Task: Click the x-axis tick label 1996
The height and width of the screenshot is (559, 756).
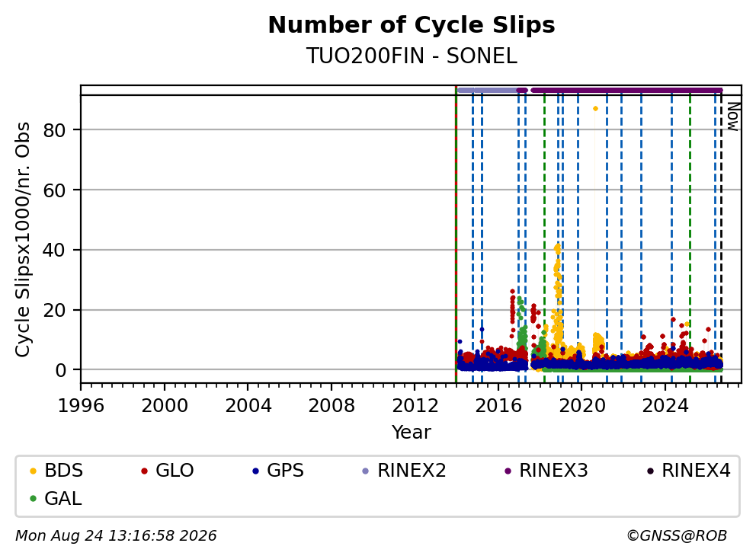Action: pos(81,406)
